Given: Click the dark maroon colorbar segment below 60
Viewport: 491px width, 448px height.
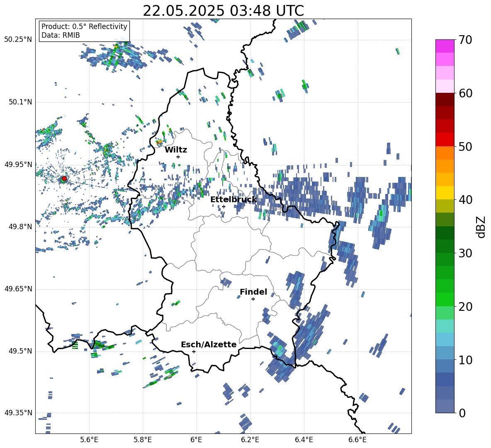Looking at the screenshot, I should [445, 99].
